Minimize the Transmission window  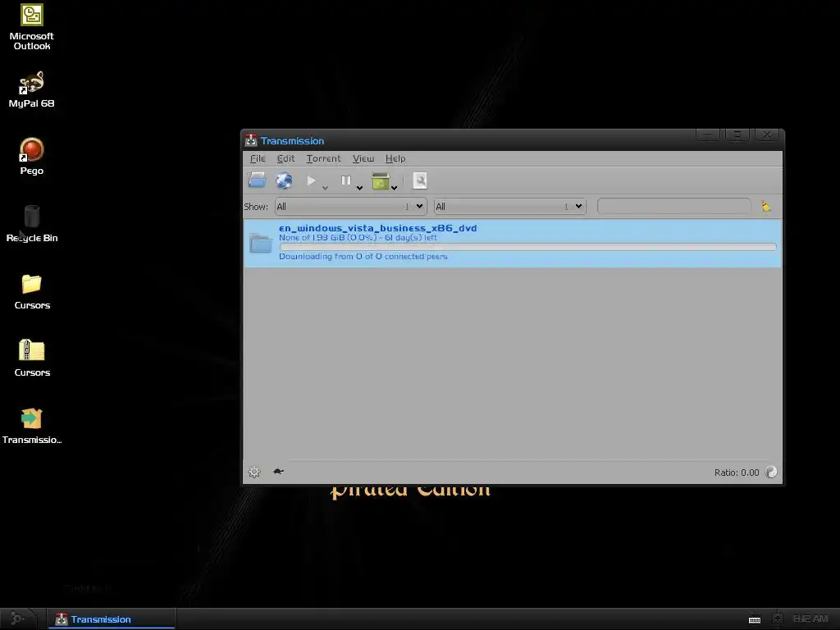(708, 135)
